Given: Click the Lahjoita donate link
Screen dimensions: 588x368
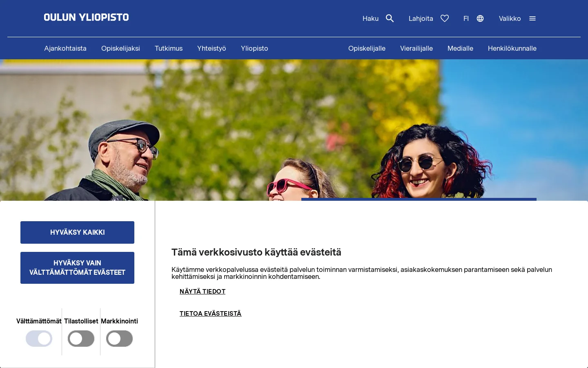Looking at the screenshot, I should (x=421, y=18).
